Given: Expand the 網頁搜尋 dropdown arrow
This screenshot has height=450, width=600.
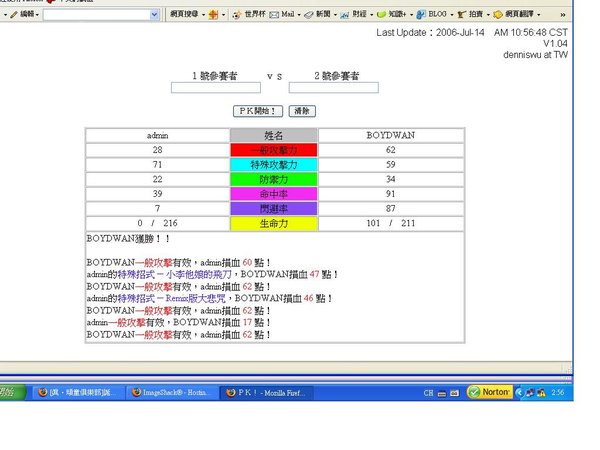Looking at the screenshot, I should tap(203, 15).
